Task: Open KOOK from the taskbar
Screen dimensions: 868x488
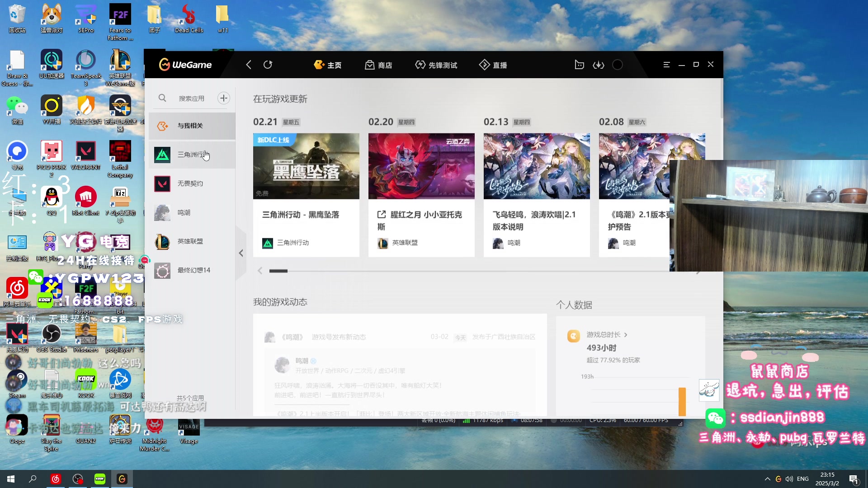Action: pyautogui.click(x=99, y=479)
